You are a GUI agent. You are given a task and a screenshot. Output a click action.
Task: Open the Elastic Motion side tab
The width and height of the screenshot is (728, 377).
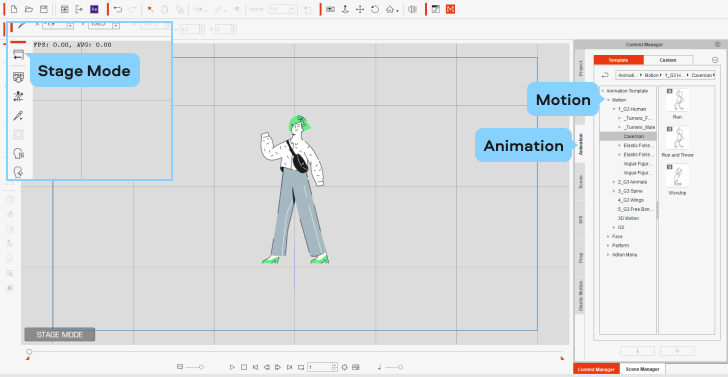(580, 296)
